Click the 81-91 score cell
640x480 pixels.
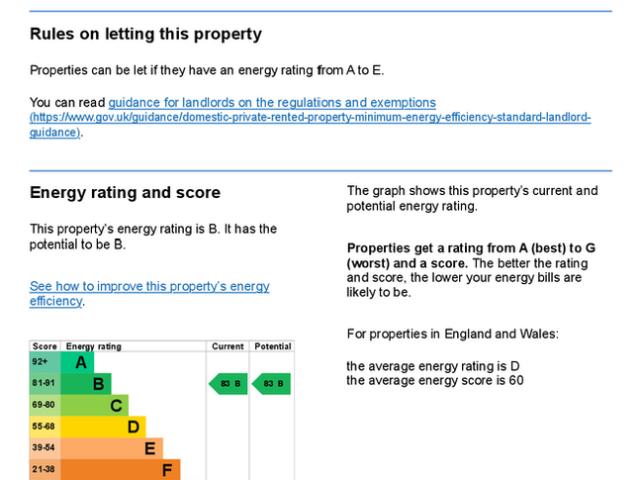[45, 383]
